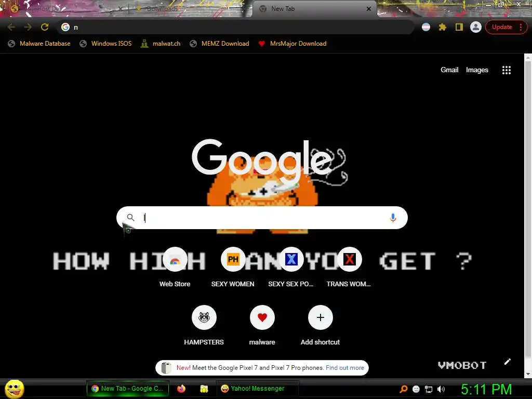
Task: Open the Google apps grid
Action: (506, 70)
